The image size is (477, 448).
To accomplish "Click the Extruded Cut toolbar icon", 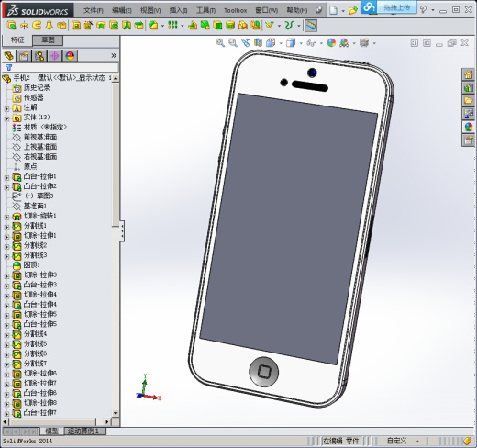I will (x=76, y=25).
